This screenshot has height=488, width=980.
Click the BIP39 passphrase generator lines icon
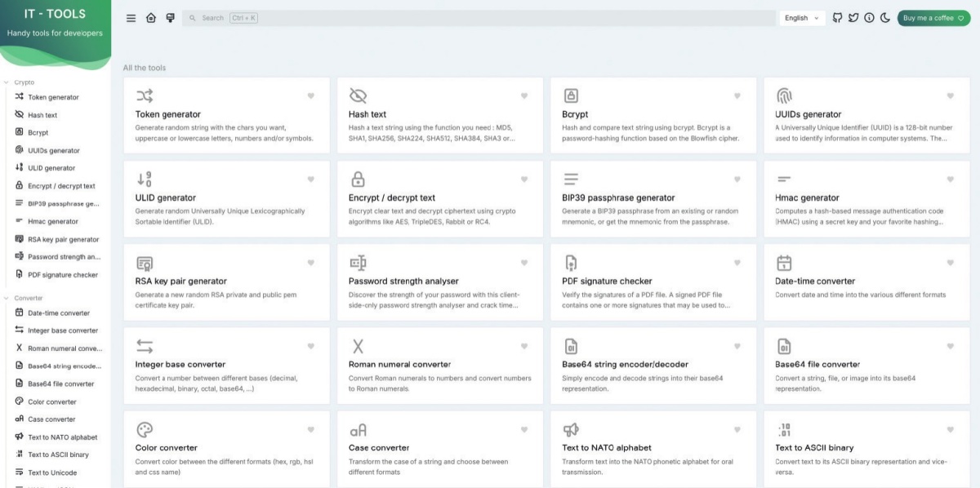click(x=571, y=179)
